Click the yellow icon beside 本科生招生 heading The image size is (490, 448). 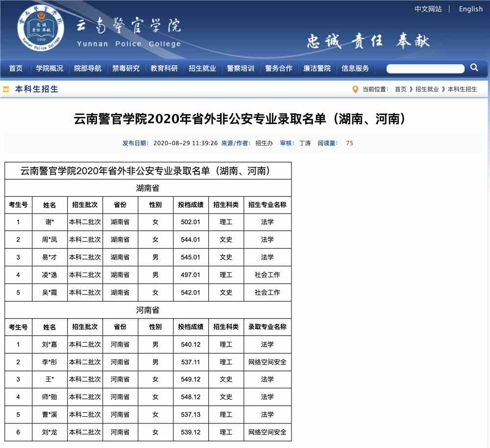point(6,89)
